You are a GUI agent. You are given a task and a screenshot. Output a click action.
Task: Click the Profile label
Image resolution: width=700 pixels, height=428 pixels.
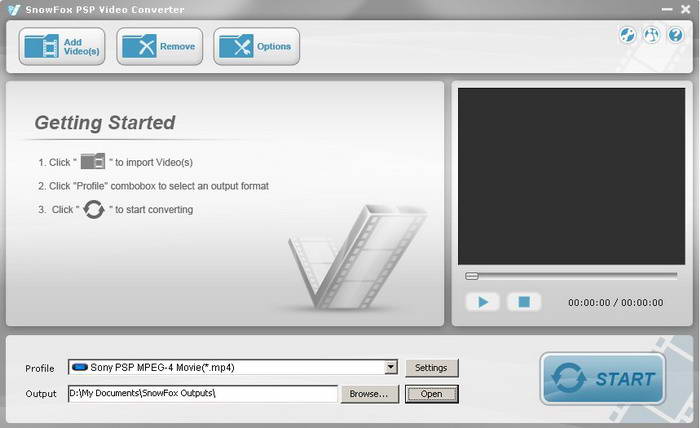(x=40, y=368)
